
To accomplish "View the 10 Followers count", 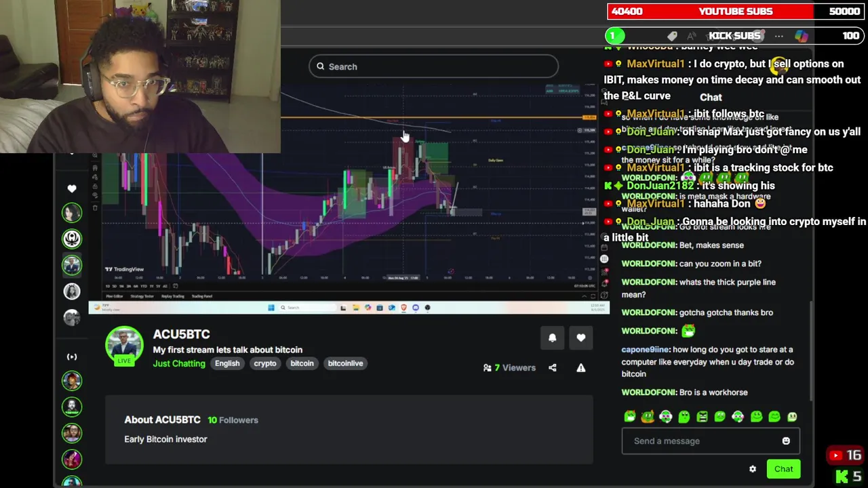I will pos(233,420).
